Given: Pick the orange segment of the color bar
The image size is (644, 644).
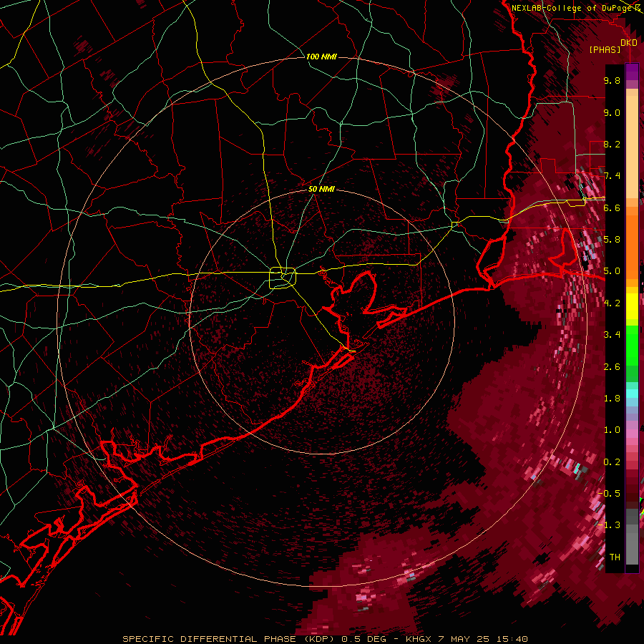Looking at the screenshot, I should point(632,243).
